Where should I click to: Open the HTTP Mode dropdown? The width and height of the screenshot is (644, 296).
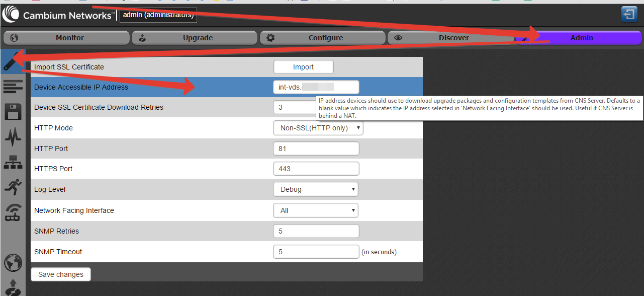point(318,128)
